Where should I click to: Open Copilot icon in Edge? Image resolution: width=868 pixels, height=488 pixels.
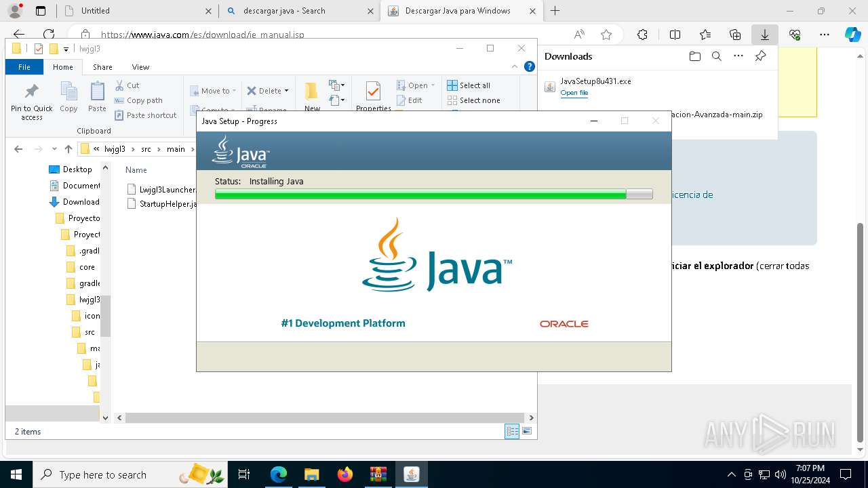pyautogui.click(x=852, y=35)
